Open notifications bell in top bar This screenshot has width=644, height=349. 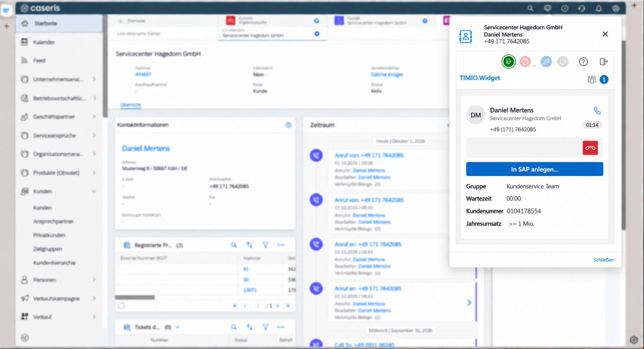point(599,8)
